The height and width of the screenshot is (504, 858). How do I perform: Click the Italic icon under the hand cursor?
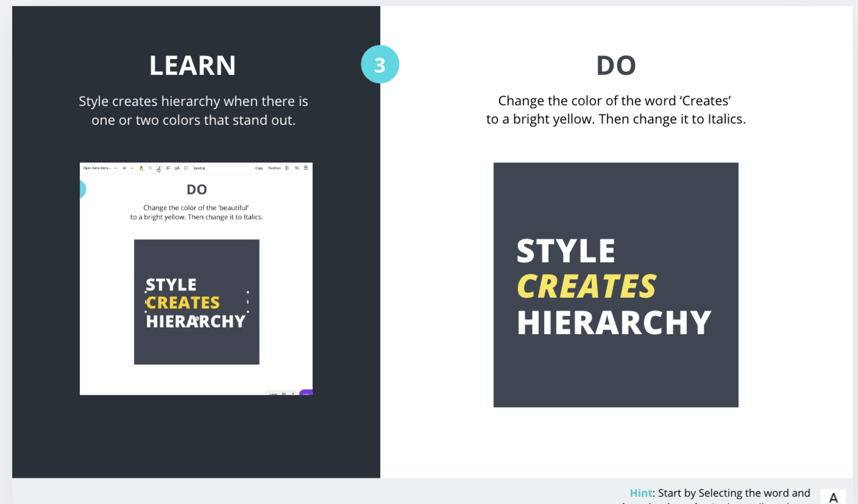point(159,168)
